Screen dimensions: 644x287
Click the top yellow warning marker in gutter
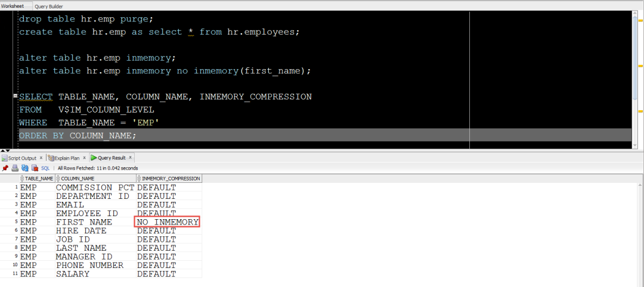(x=641, y=20)
